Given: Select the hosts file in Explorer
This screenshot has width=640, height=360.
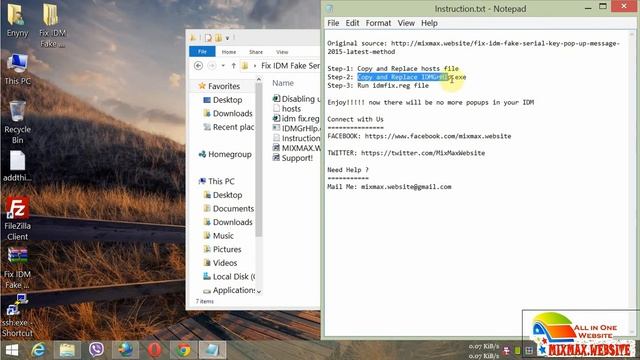Looking at the screenshot, I should coord(287,109).
